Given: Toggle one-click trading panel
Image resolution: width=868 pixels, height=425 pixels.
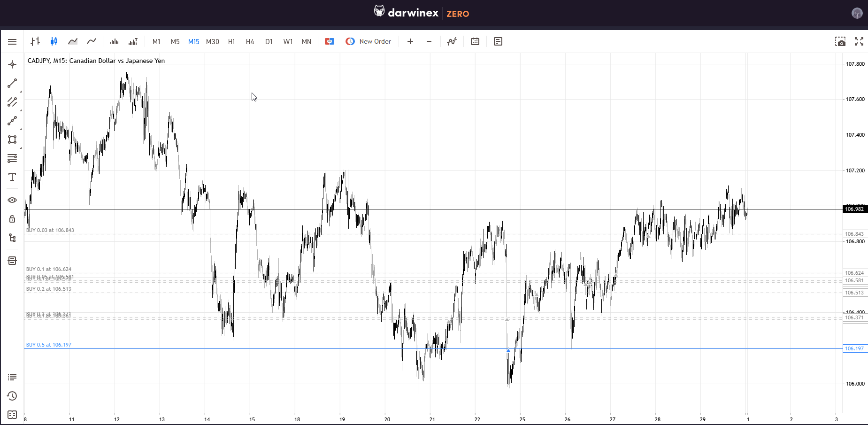Looking at the screenshot, I should click(x=330, y=41).
